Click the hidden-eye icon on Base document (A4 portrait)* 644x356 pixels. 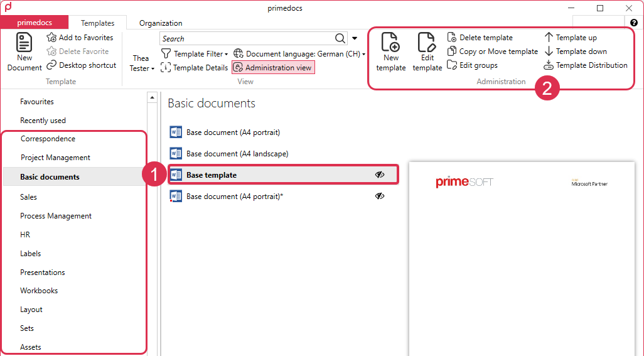(x=380, y=197)
